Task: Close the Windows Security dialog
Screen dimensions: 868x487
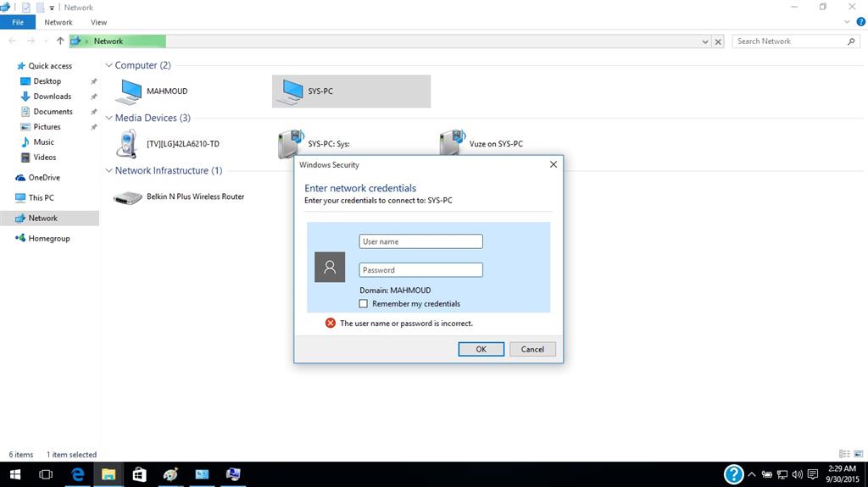Action: coord(553,164)
